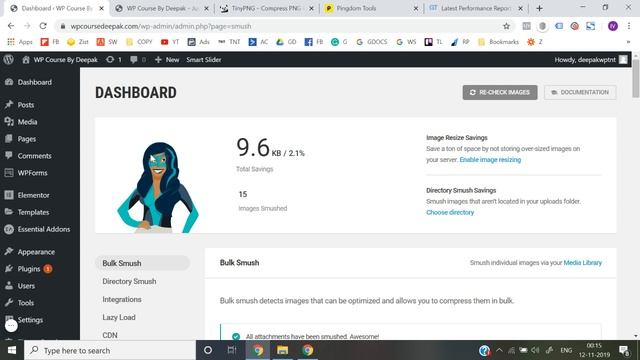Open the Media sidebar item

[27, 122]
